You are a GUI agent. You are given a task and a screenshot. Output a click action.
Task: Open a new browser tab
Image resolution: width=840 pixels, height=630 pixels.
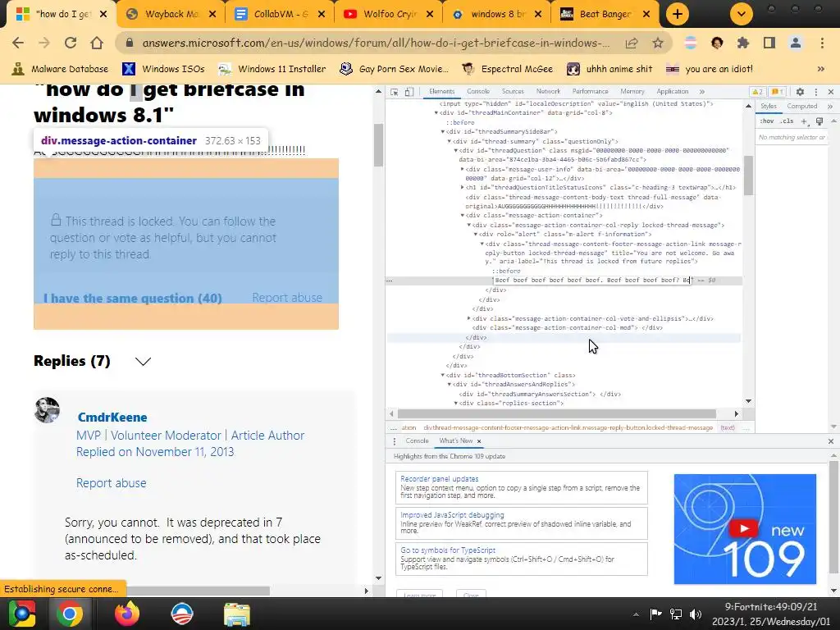click(x=677, y=14)
